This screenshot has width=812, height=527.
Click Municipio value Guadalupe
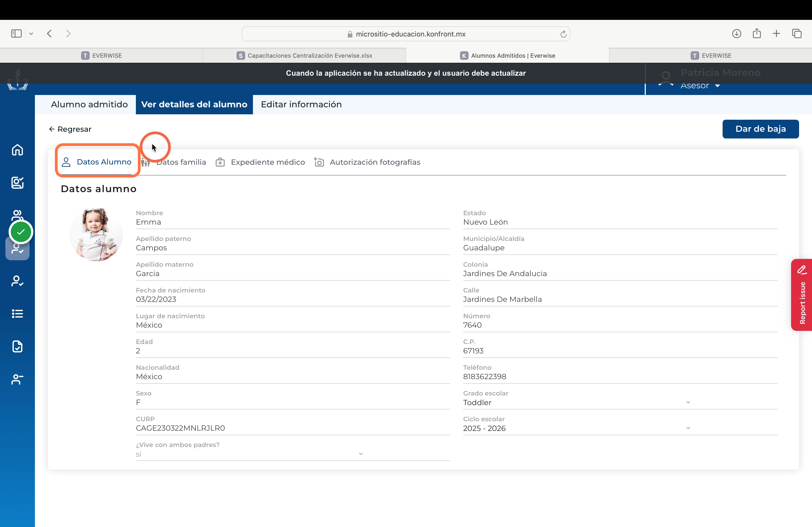pyautogui.click(x=483, y=248)
